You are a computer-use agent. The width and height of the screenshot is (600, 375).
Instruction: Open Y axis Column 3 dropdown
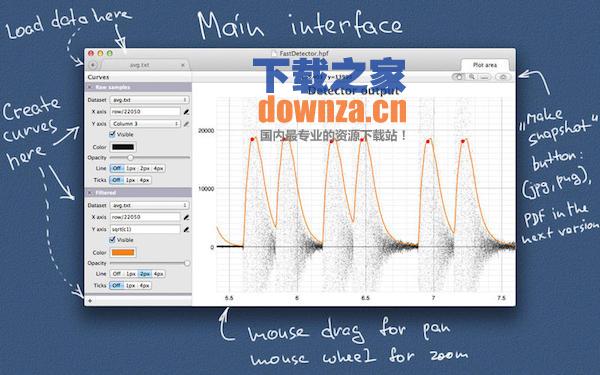click(x=145, y=124)
